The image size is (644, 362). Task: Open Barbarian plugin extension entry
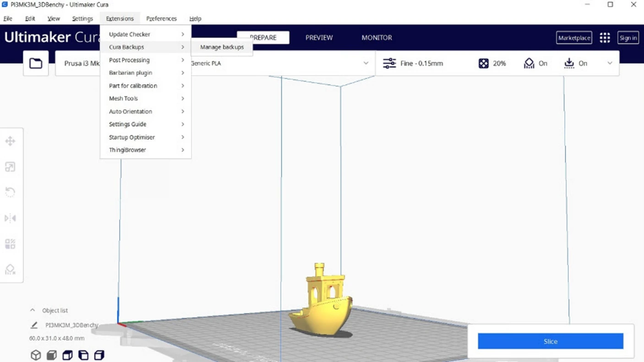pos(145,73)
